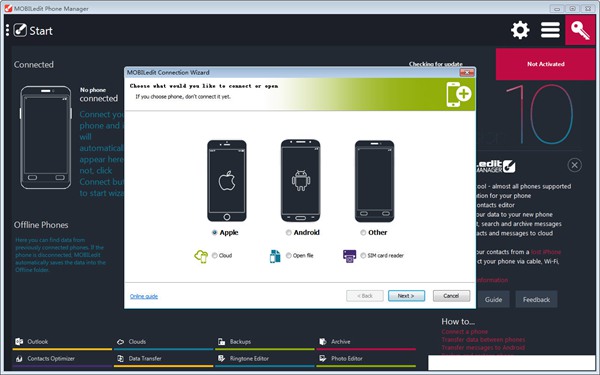
Task: Click the Other phone image
Action: (374, 181)
